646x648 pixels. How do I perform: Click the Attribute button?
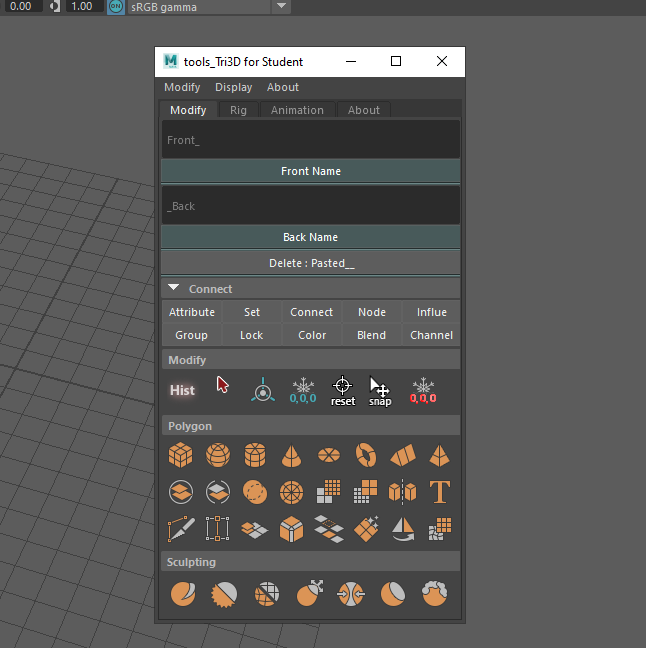[x=192, y=312]
